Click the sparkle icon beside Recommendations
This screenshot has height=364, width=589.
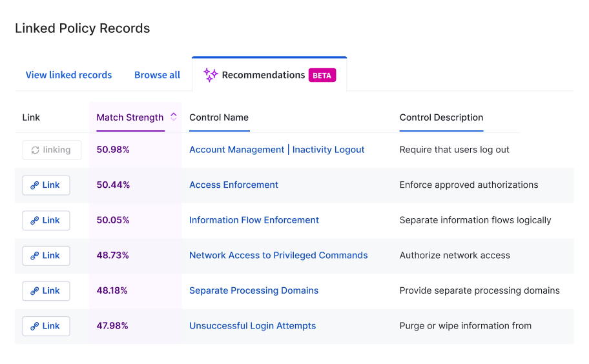[x=211, y=75]
